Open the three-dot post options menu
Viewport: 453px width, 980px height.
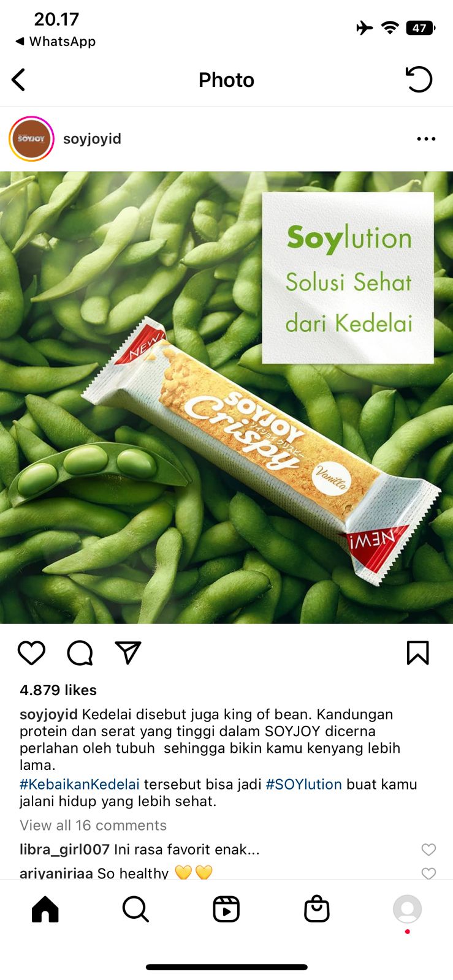click(426, 139)
